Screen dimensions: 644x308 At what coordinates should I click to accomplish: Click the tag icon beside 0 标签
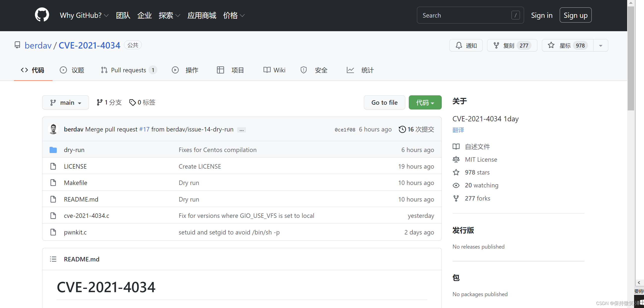tap(132, 103)
